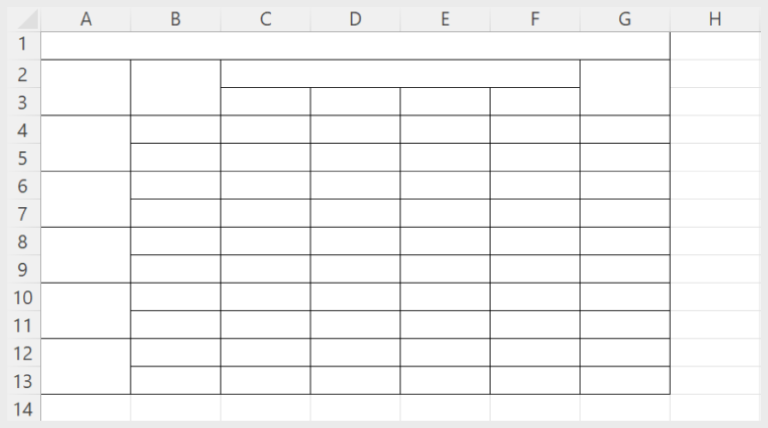768x428 pixels.
Task: Select column B header
Action: 175,19
